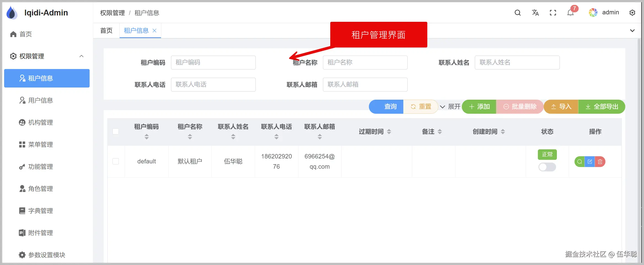Open the global search magnifier icon

pos(517,12)
